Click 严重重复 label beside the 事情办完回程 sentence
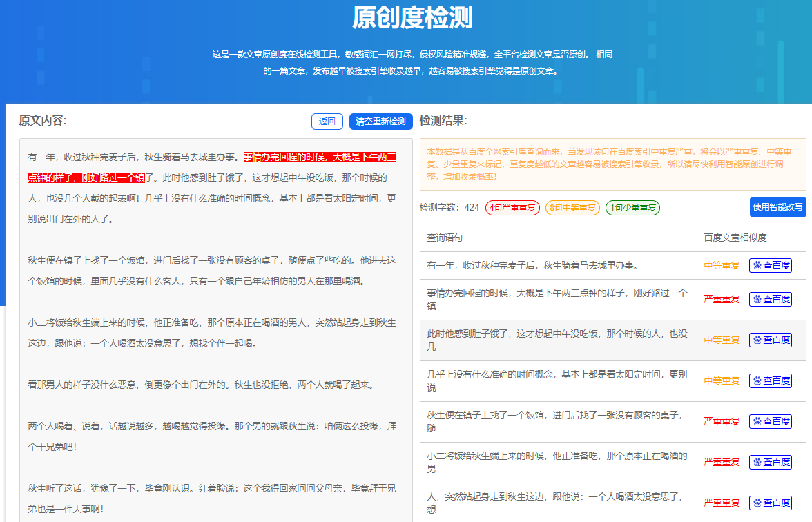Image resolution: width=812 pixels, height=522 pixels. click(720, 299)
